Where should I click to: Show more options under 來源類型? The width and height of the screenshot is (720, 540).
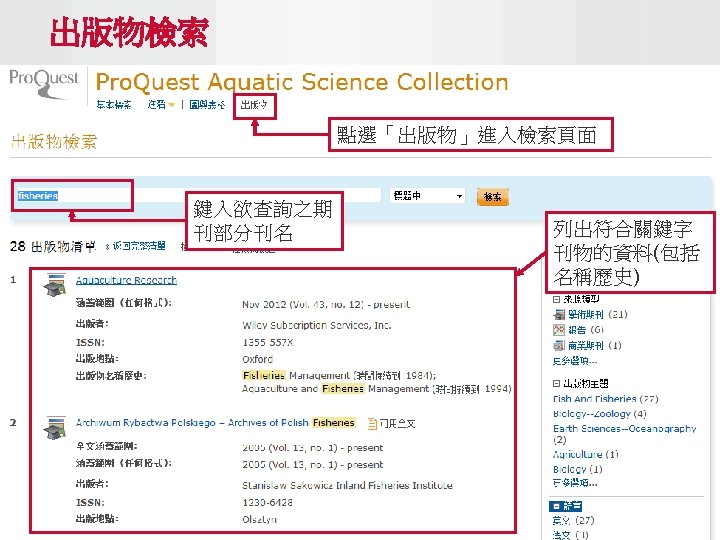click(x=575, y=361)
